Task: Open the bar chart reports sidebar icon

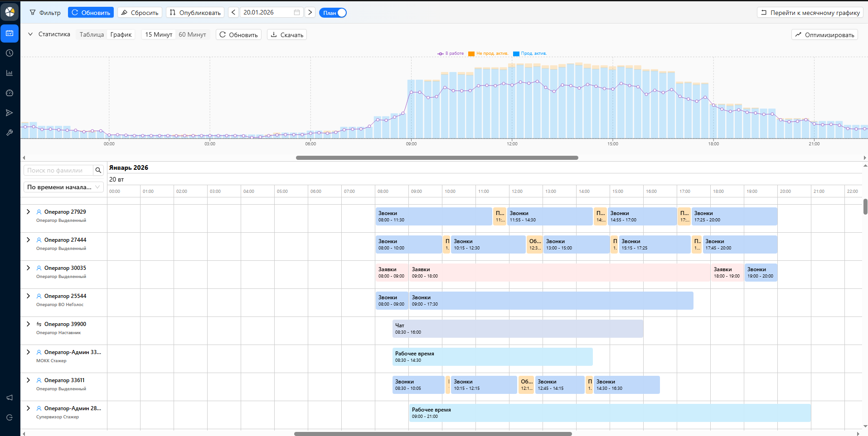Action: tap(10, 73)
